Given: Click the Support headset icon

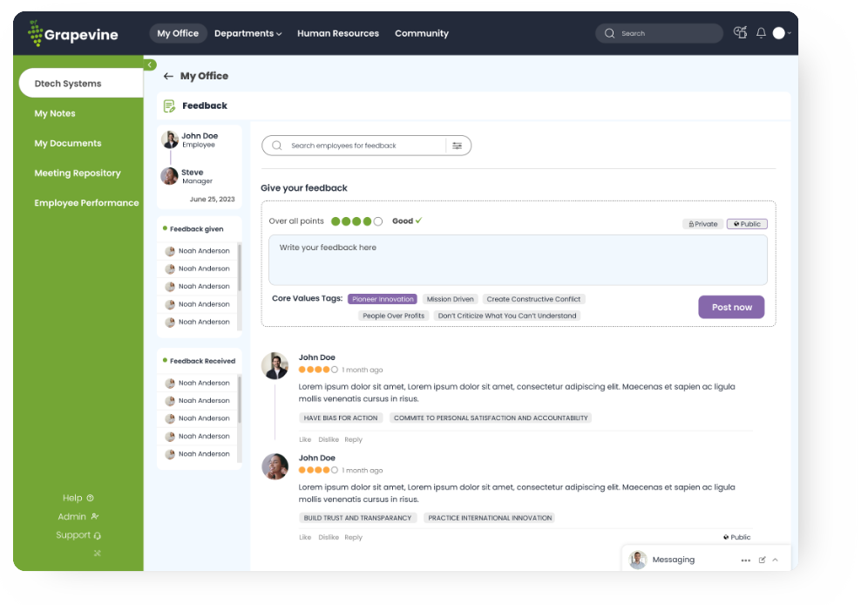Looking at the screenshot, I should tap(97, 535).
